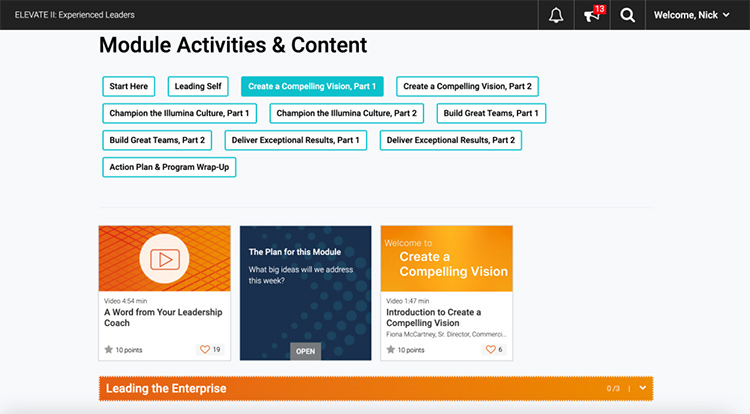Screen dimensions: 750x414
Task: Click star points icon on Leadership Coach card
Action: 109,350
